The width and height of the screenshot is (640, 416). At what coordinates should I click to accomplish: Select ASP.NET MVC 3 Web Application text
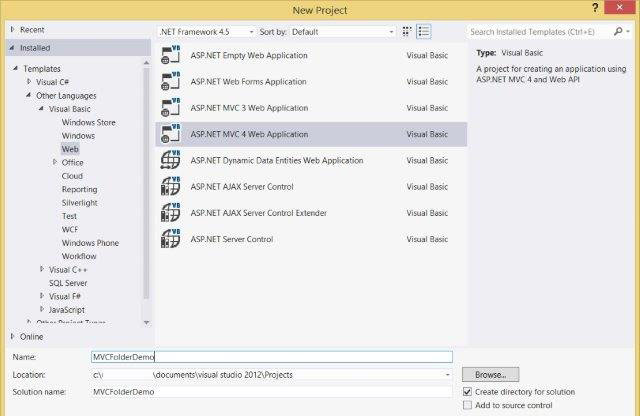[x=249, y=108]
